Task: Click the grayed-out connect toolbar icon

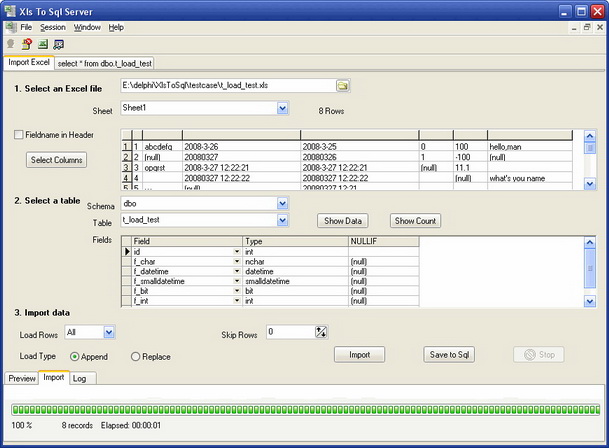Action: tap(10, 44)
